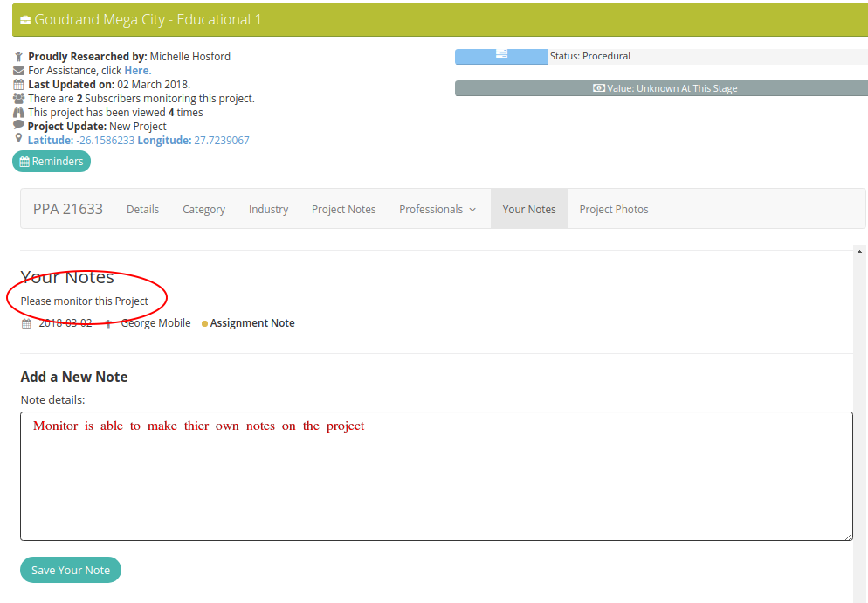Click the Project Update: New Project line
The height and width of the screenshot is (603, 868).
pos(97,127)
